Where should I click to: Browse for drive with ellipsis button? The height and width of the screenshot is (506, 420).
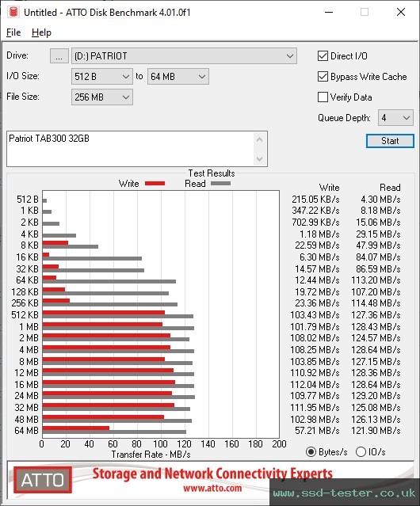tap(59, 56)
